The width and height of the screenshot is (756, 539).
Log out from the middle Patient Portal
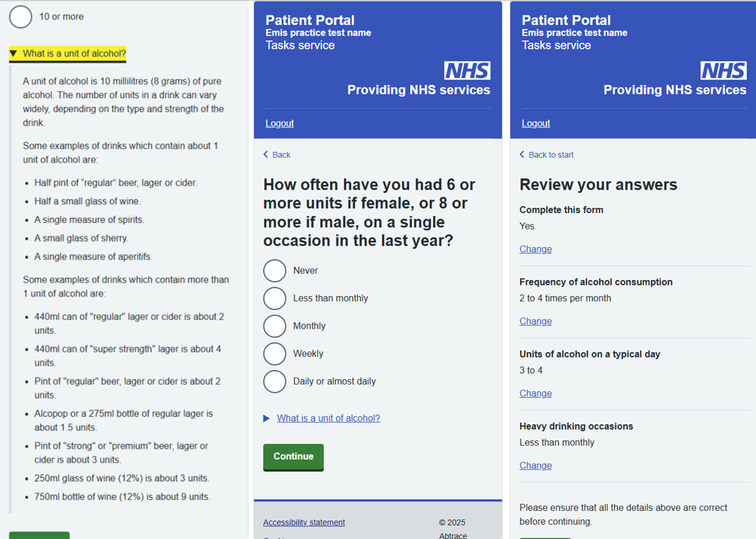pyautogui.click(x=280, y=124)
